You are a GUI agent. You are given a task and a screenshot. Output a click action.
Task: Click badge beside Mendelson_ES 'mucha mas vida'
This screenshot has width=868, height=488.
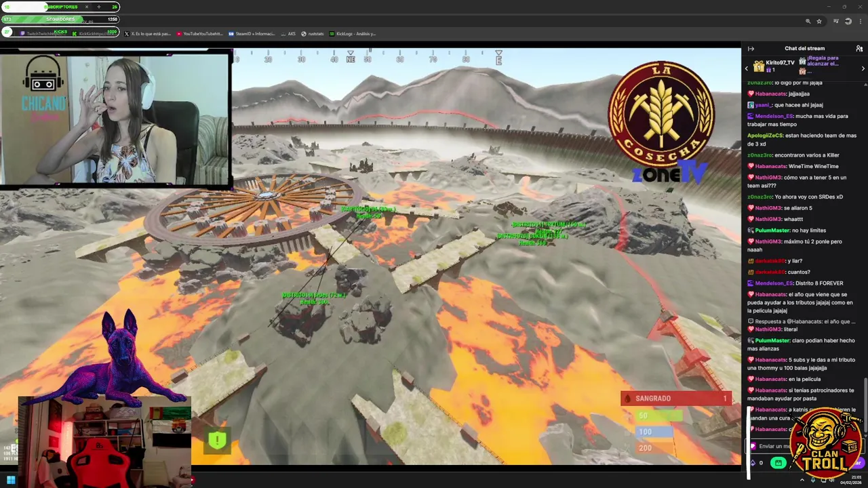[x=751, y=117]
